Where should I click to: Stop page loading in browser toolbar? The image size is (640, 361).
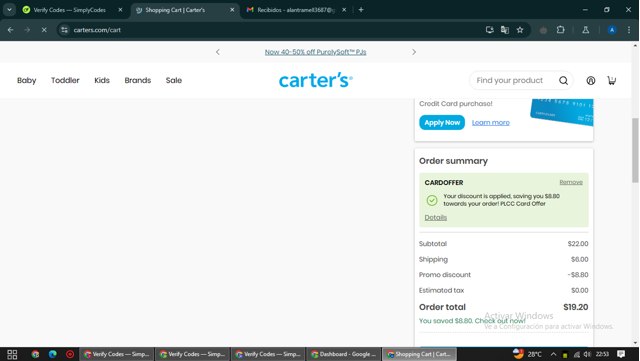pos(44,30)
